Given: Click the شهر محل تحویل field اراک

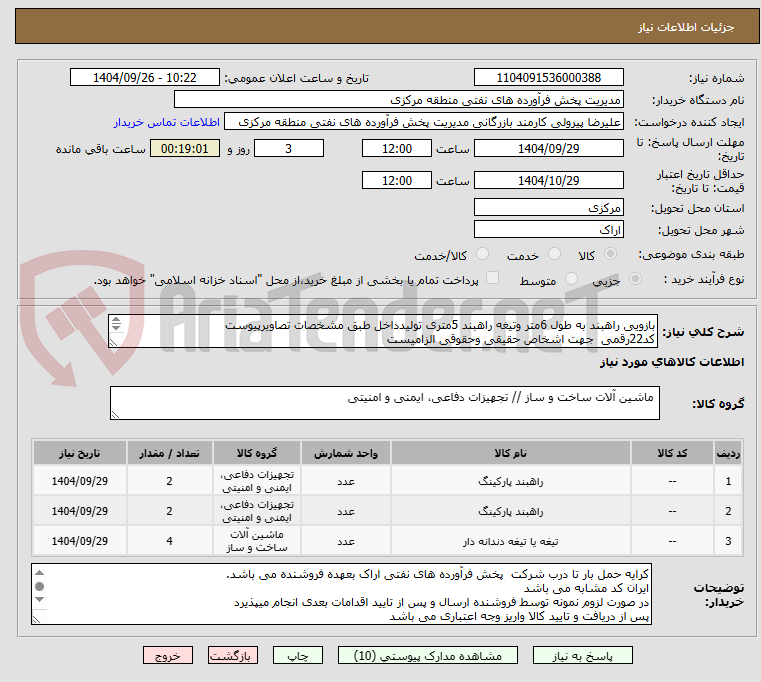Looking at the screenshot, I should point(548,230).
